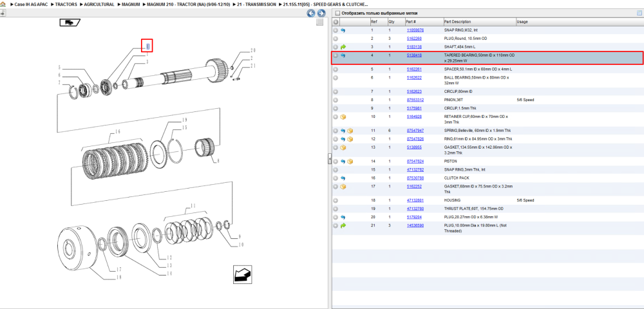Click circle icon for PINION,36T row
The width and height of the screenshot is (644, 309).
pyautogui.click(x=336, y=100)
